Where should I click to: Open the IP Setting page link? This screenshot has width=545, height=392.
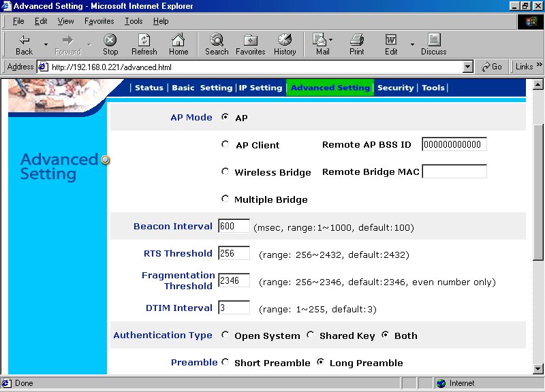tap(260, 88)
